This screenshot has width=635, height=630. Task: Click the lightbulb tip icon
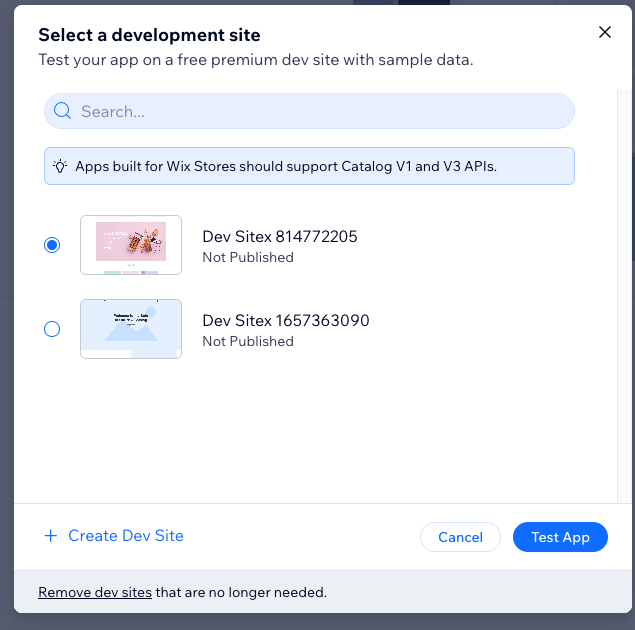60,166
